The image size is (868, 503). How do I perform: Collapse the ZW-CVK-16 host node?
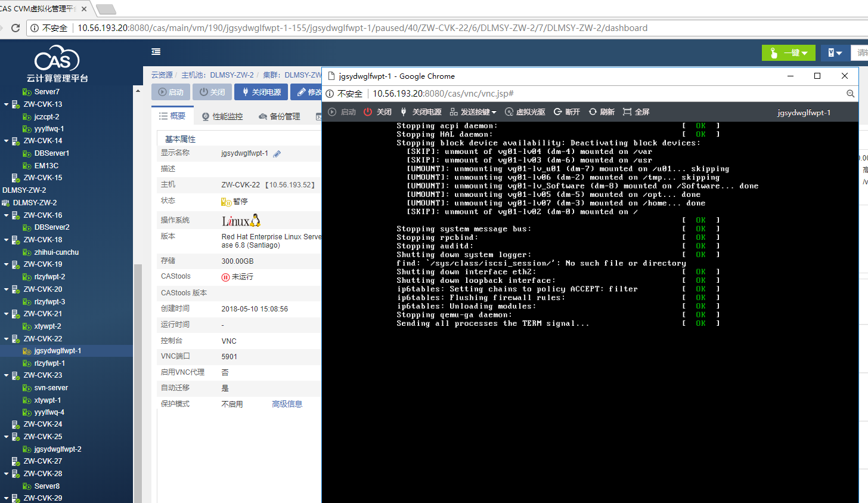[6, 215]
